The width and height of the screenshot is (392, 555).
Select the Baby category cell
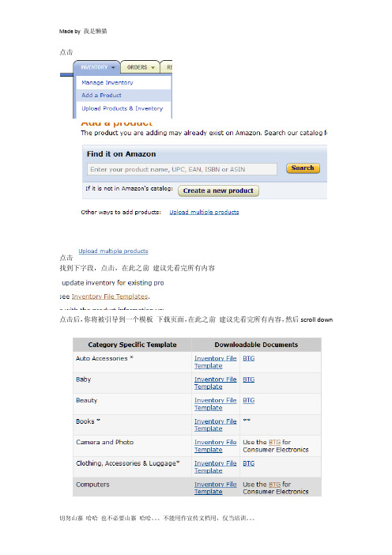pyautogui.click(x=132, y=383)
